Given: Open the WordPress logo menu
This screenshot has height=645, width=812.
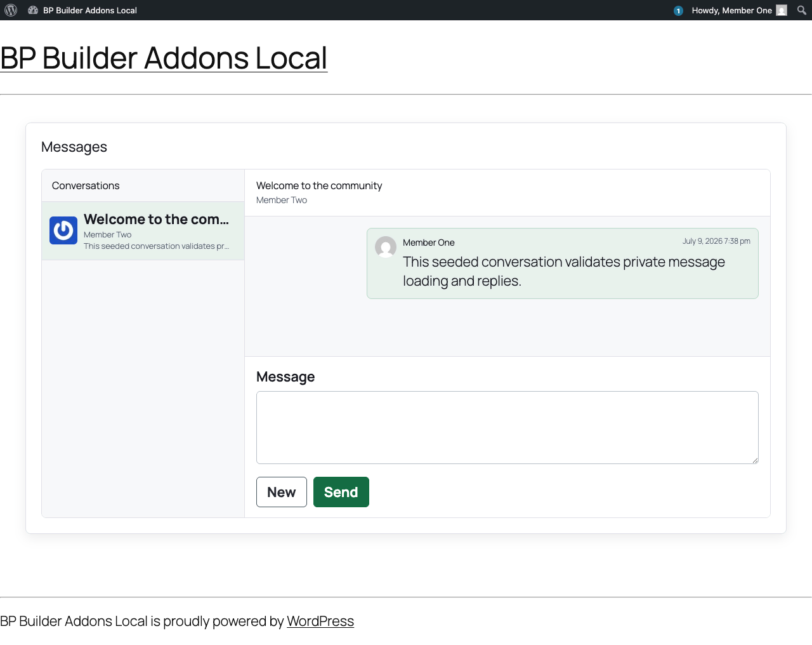Looking at the screenshot, I should [11, 10].
